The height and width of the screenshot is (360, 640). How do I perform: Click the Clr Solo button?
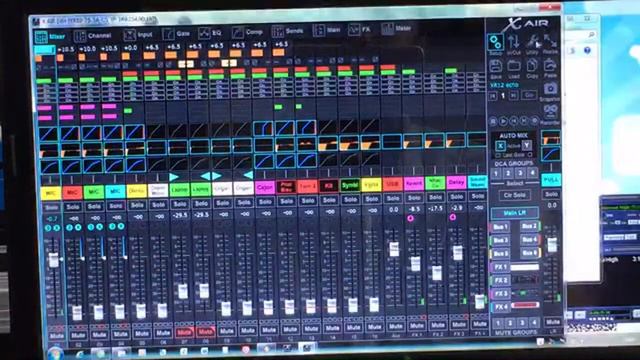click(x=514, y=195)
